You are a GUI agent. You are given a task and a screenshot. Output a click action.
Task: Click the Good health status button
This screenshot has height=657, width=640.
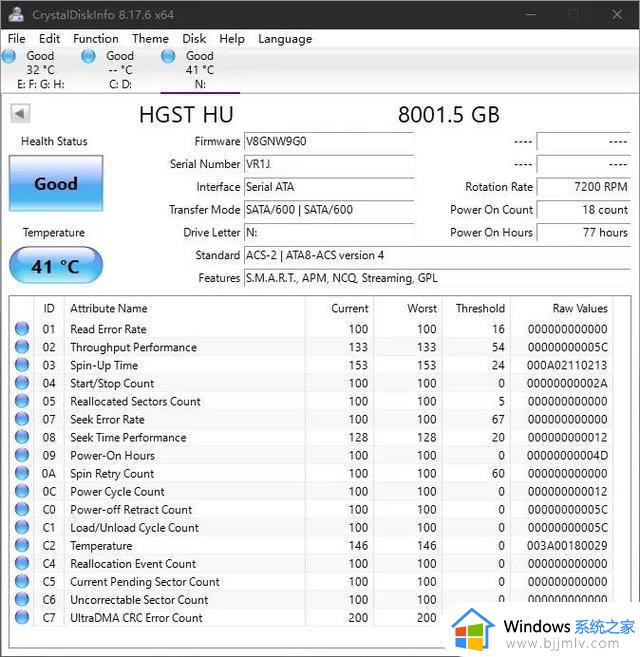click(x=56, y=183)
